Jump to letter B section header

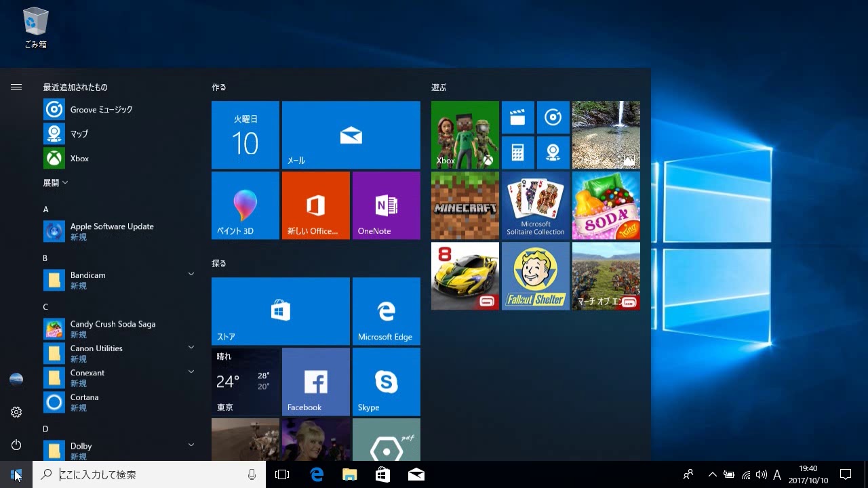[x=45, y=258]
